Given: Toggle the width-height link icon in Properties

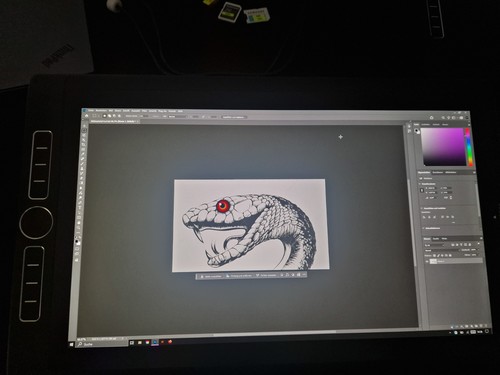Looking at the screenshot, I should point(422,190).
